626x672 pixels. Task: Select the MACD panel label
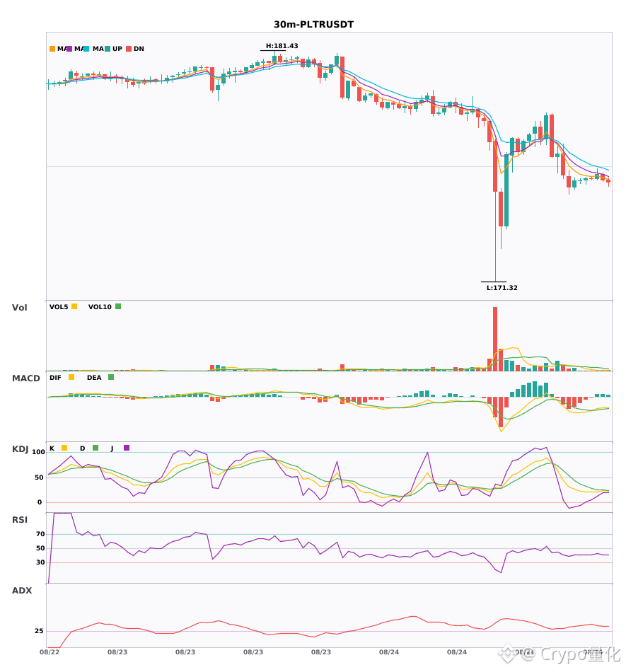(25, 378)
